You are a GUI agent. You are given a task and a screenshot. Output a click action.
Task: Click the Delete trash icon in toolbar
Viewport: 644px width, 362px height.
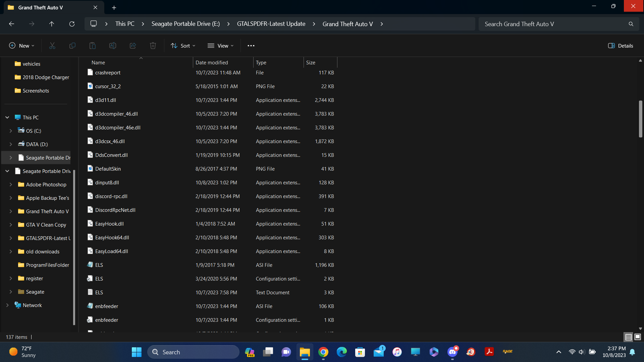(x=153, y=46)
